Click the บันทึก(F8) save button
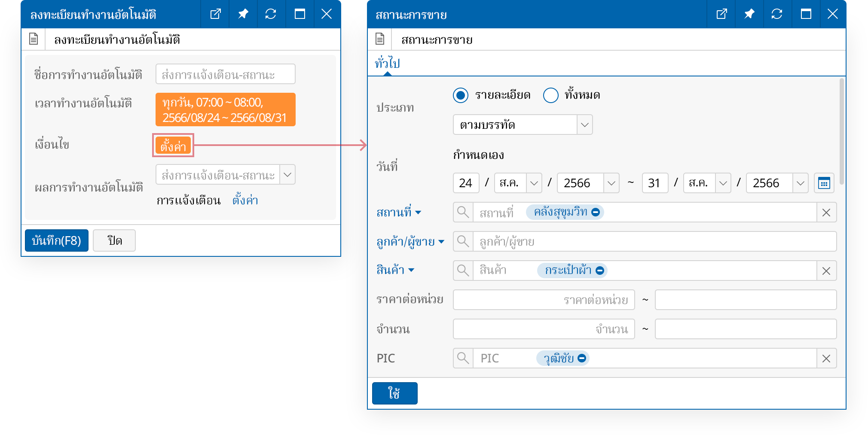Viewport: 868px width, 435px height. pyautogui.click(x=56, y=240)
